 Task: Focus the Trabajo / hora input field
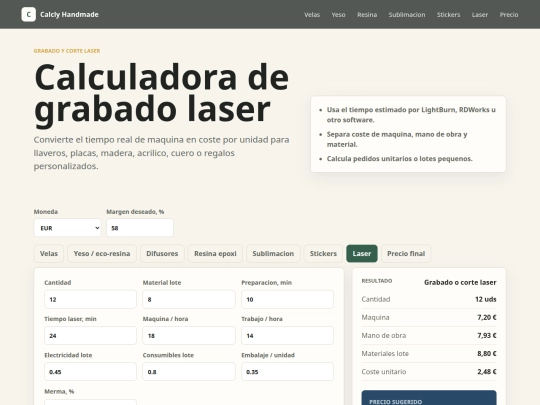287,335
